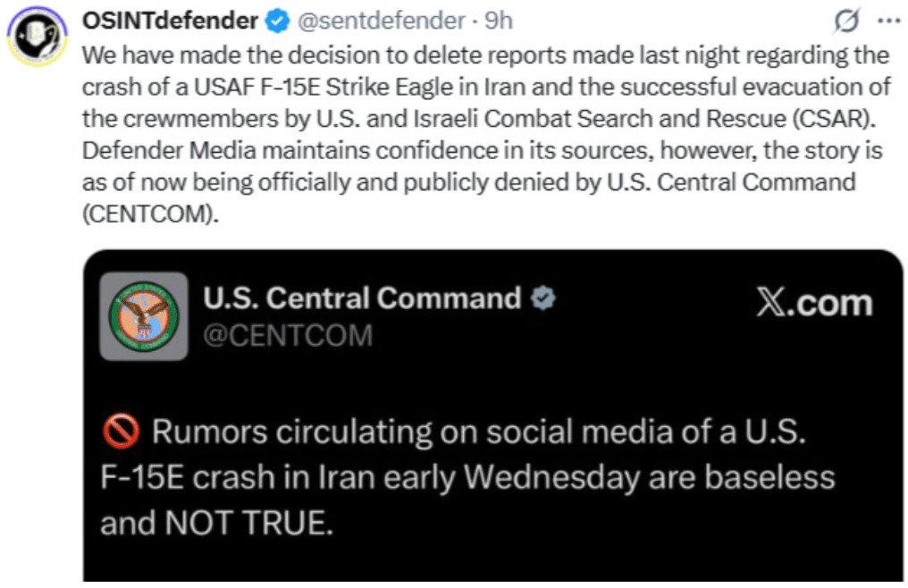Click the red prohibited emoji before Rumors

(121, 433)
